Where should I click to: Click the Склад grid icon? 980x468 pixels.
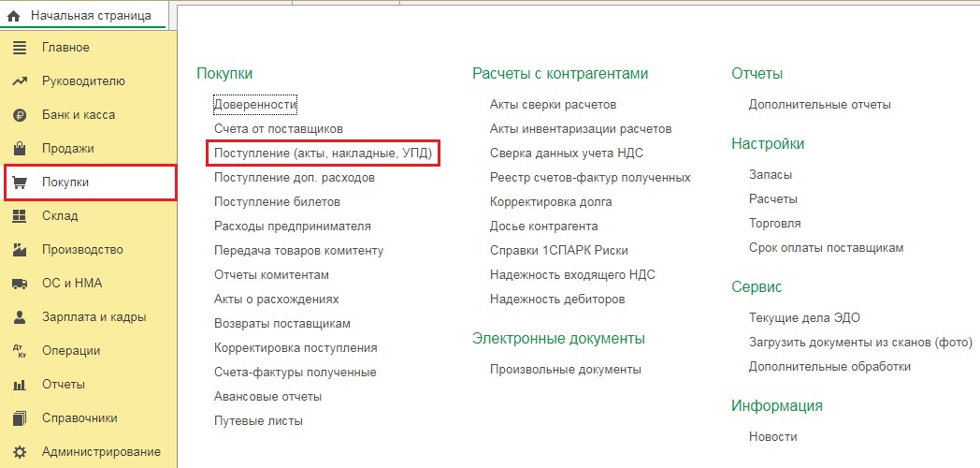20,216
